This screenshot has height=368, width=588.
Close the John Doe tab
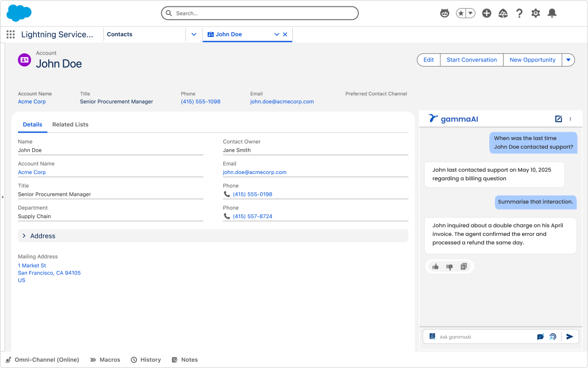[x=285, y=34]
